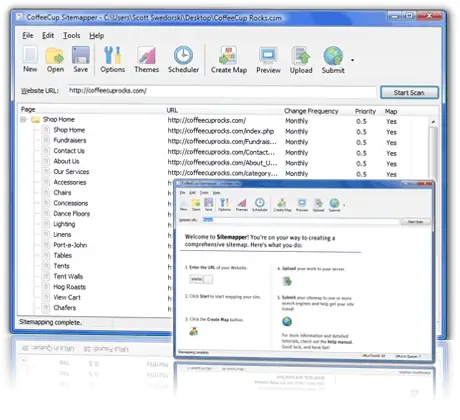The height and width of the screenshot is (420, 460).
Task: Collapse the Shop Home root folder
Action: click(23, 119)
